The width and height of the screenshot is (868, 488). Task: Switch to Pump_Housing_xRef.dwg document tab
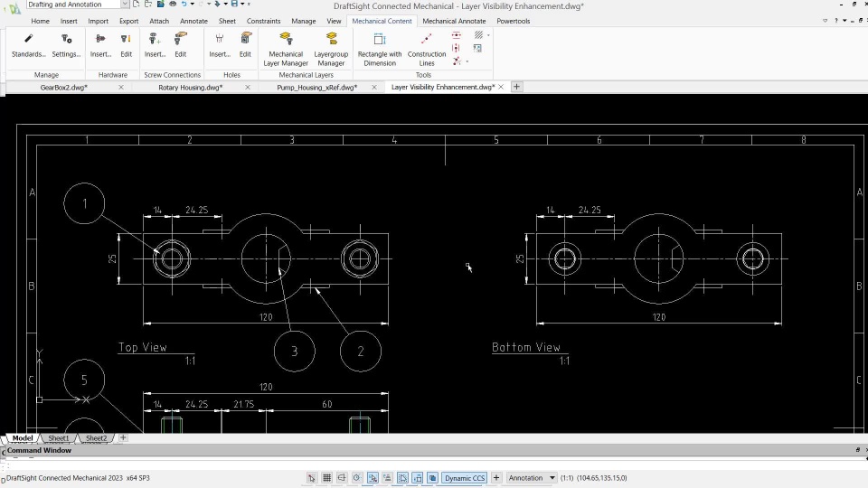coord(317,88)
